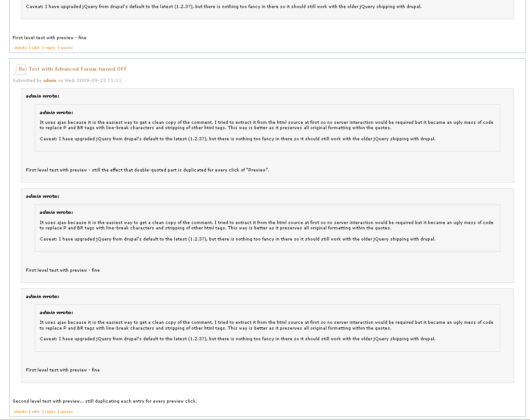
Task: Click the 'Preview' word in quotes
Action: point(257,170)
